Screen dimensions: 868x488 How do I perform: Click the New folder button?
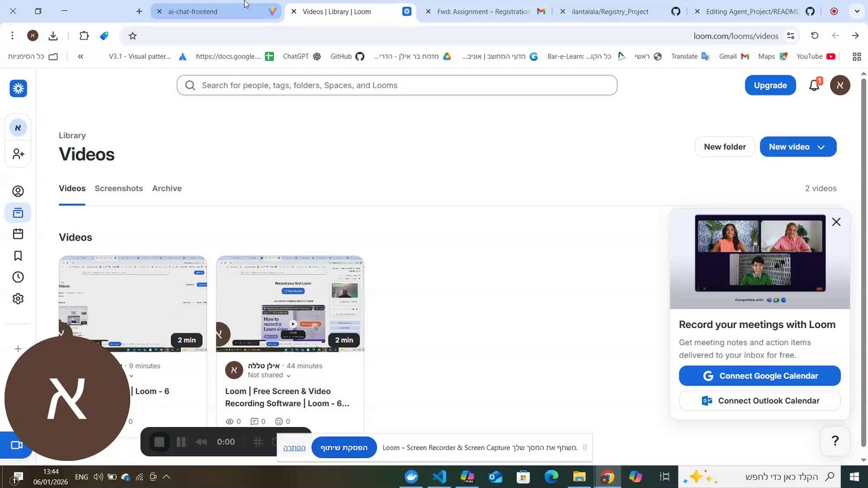point(725,147)
